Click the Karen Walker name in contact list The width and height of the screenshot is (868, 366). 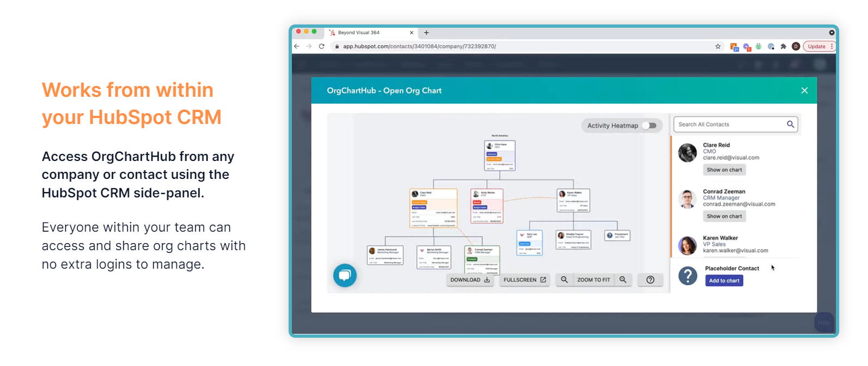pos(720,238)
